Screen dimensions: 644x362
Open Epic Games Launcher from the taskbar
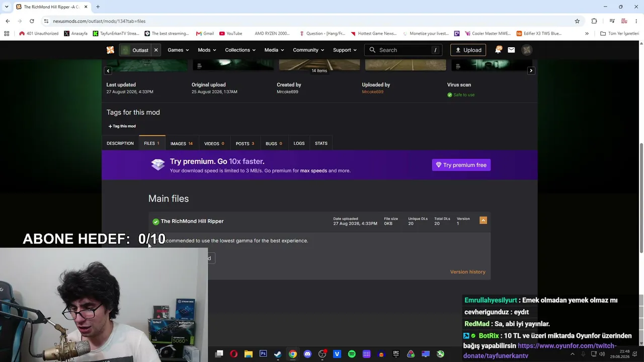(396, 354)
